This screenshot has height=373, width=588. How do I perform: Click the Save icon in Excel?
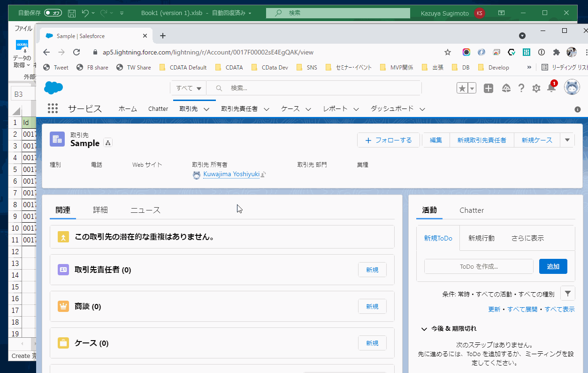point(72,13)
